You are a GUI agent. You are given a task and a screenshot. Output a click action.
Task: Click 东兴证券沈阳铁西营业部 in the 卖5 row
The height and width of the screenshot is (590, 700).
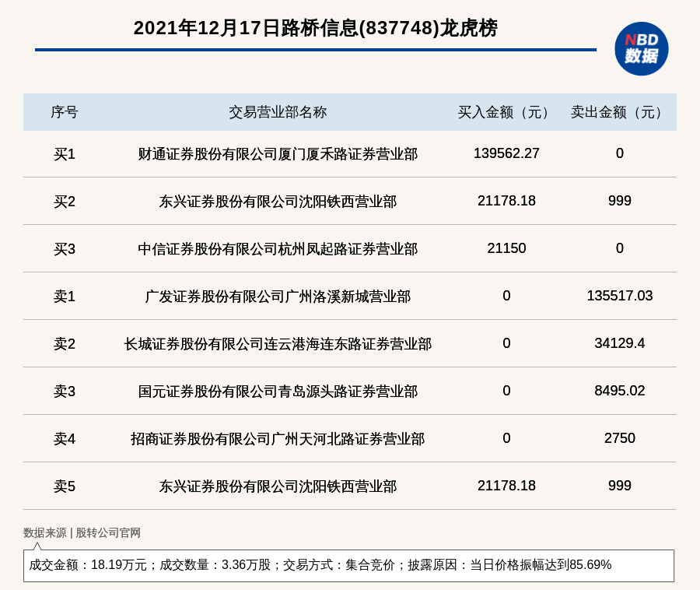pyautogui.click(x=278, y=486)
